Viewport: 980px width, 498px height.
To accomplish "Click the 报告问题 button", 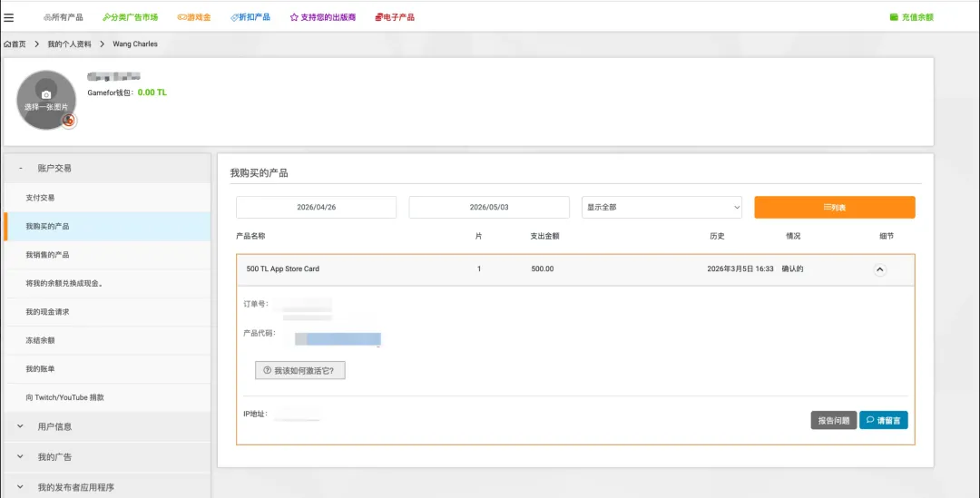I will pyautogui.click(x=834, y=421).
